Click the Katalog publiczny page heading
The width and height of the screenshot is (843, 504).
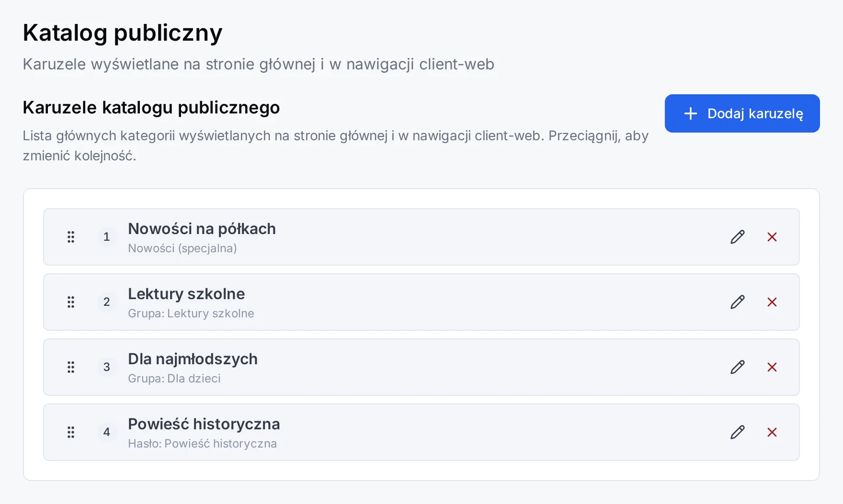(123, 34)
